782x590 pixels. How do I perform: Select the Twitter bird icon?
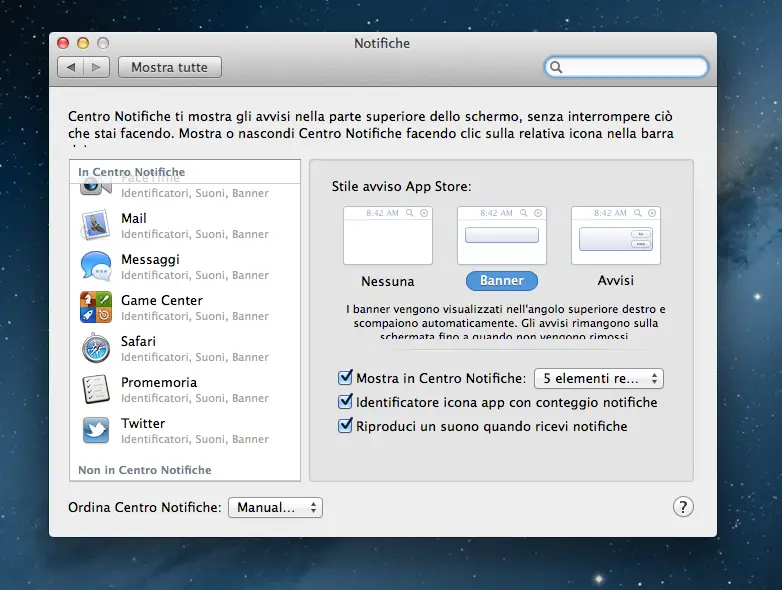96,430
